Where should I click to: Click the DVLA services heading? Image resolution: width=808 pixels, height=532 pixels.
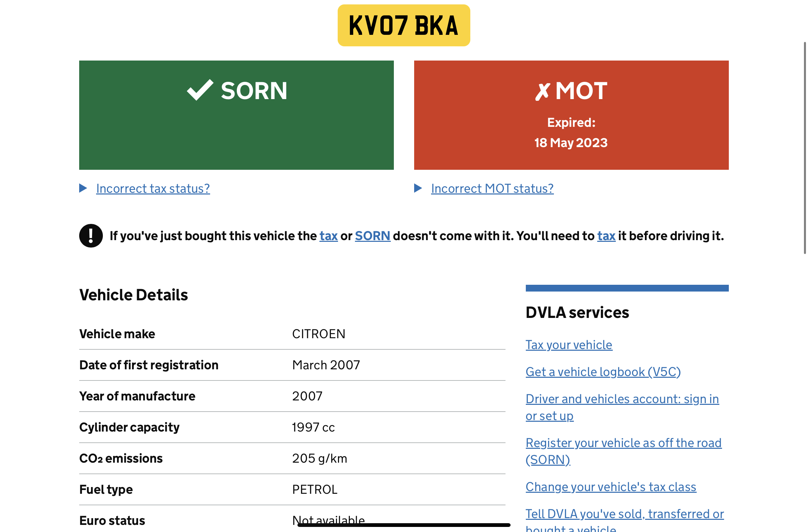point(577,312)
